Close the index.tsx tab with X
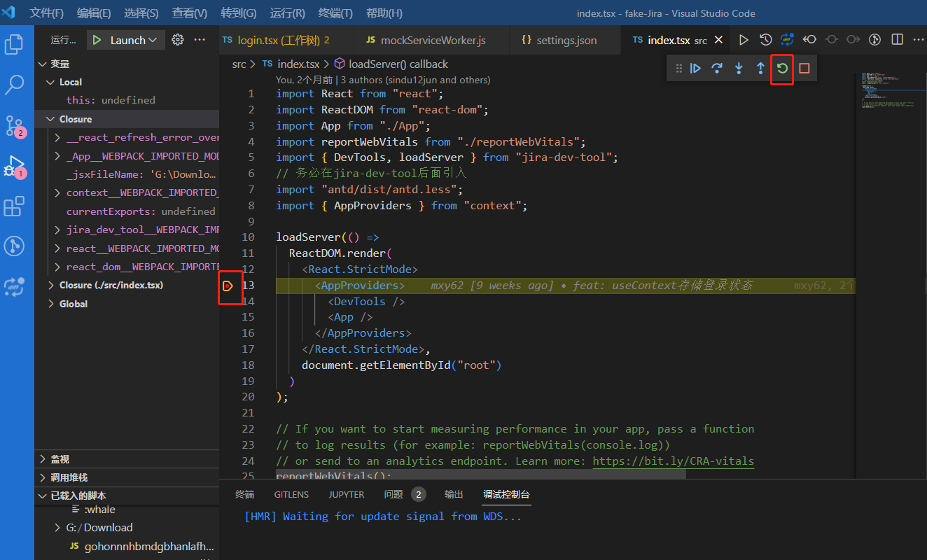927x560 pixels. tap(718, 41)
